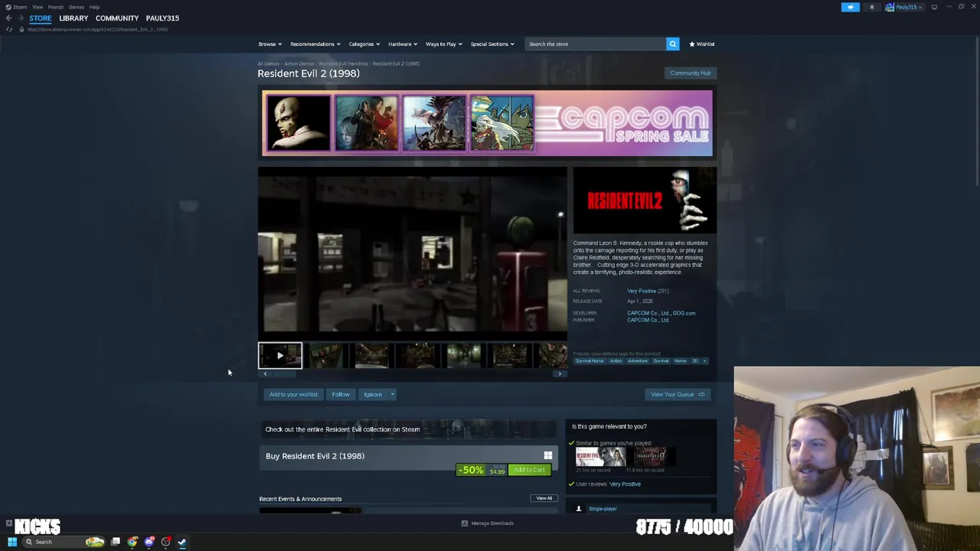Click inside the Search the store field
980x551 pixels.
pos(596,44)
